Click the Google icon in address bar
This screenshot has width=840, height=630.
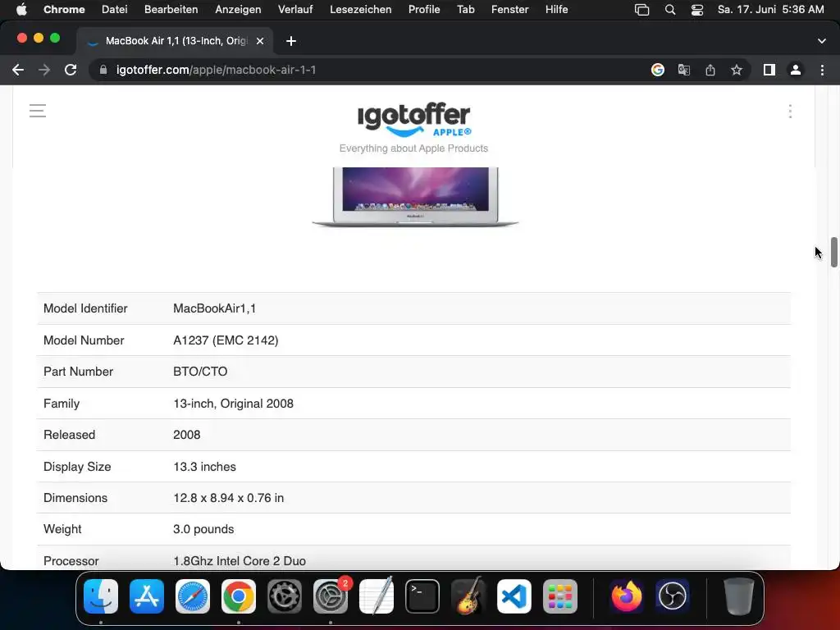point(658,70)
